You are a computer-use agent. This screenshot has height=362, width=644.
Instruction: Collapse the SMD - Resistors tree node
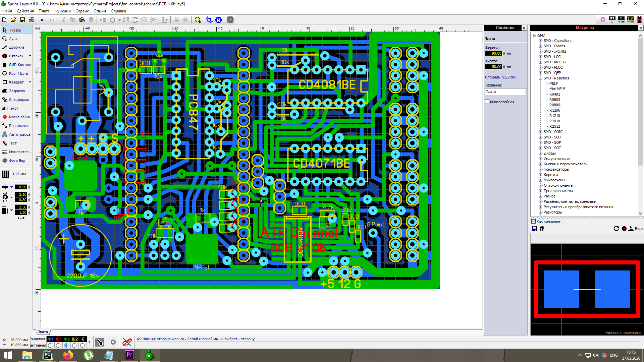541,78
